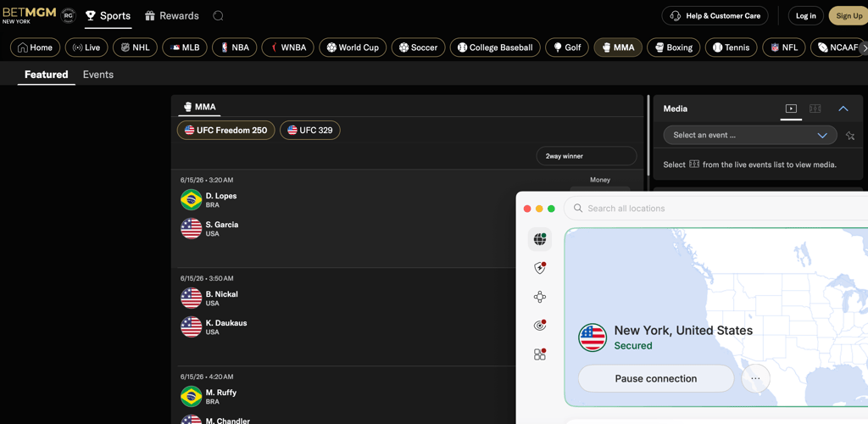Click the Brazil flag beside D. Lopes
868x424 pixels.
click(x=191, y=200)
